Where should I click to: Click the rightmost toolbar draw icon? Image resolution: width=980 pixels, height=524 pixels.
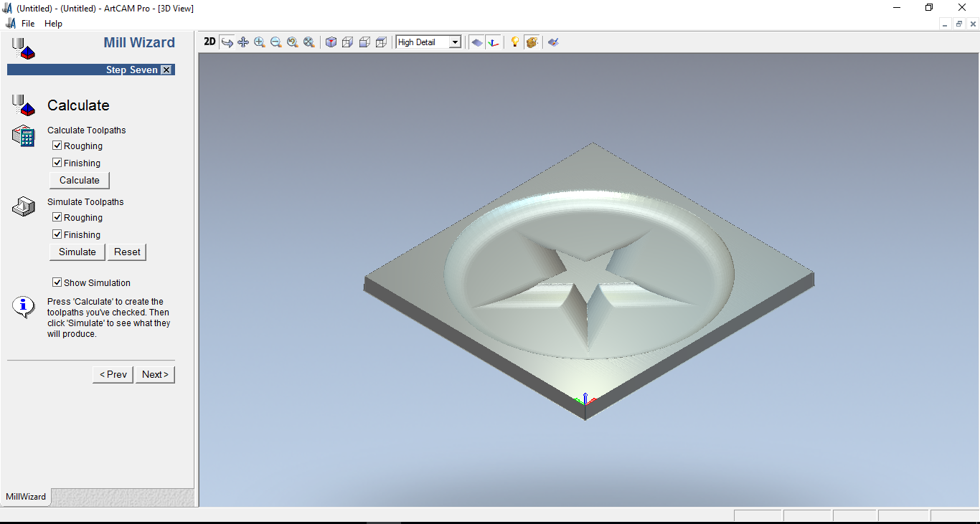pos(553,42)
